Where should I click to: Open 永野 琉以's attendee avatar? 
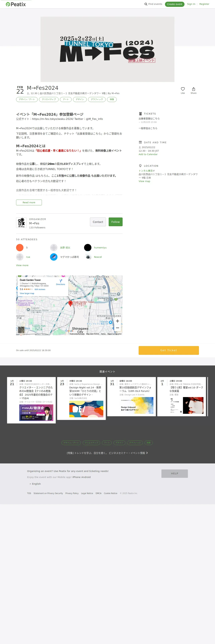click(54, 247)
